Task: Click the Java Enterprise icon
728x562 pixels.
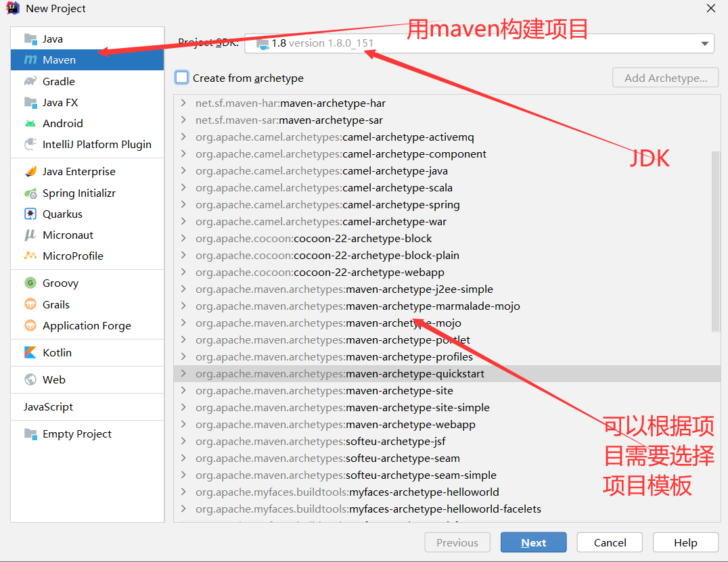Action: click(30, 171)
